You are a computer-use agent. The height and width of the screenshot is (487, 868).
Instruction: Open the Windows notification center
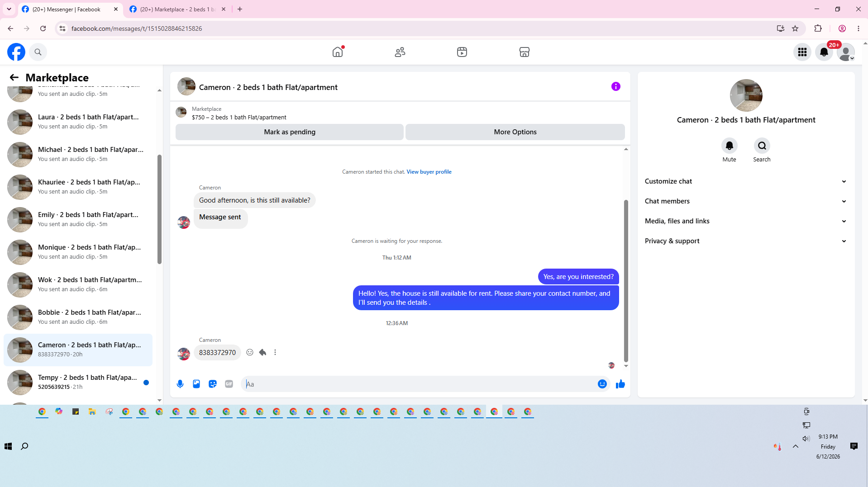(854, 446)
